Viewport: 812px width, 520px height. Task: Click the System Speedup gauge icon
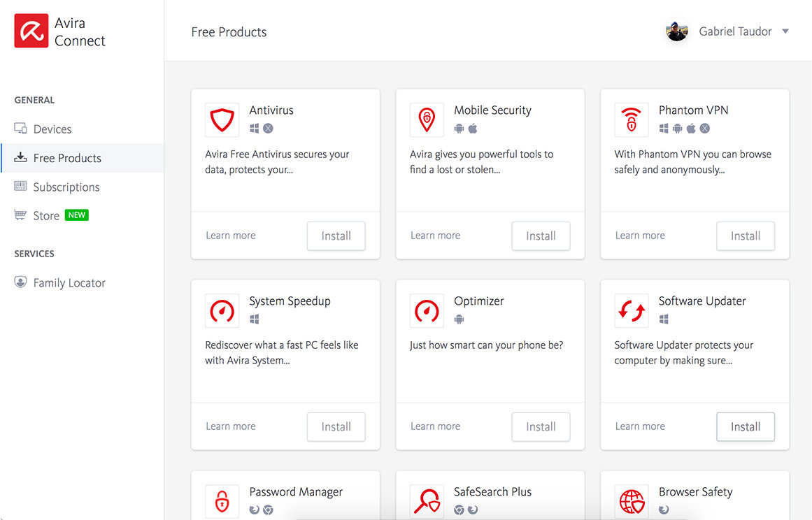click(222, 311)
